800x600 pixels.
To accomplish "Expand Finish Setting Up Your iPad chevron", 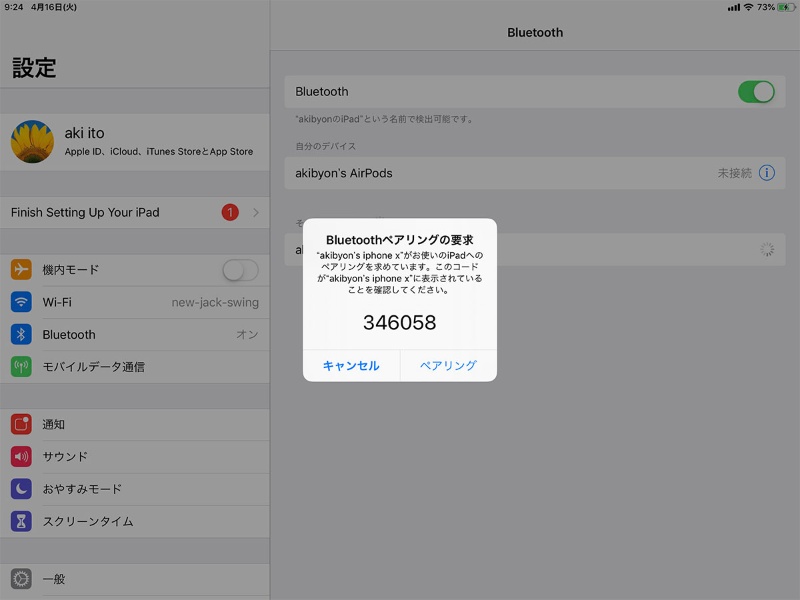I will tap(256, 212).
